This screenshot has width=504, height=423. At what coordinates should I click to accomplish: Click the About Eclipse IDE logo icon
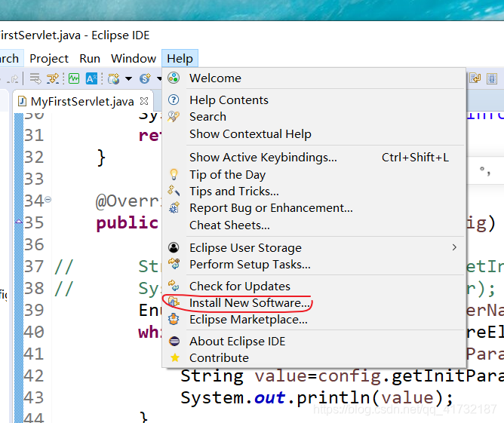coord(174,341)
